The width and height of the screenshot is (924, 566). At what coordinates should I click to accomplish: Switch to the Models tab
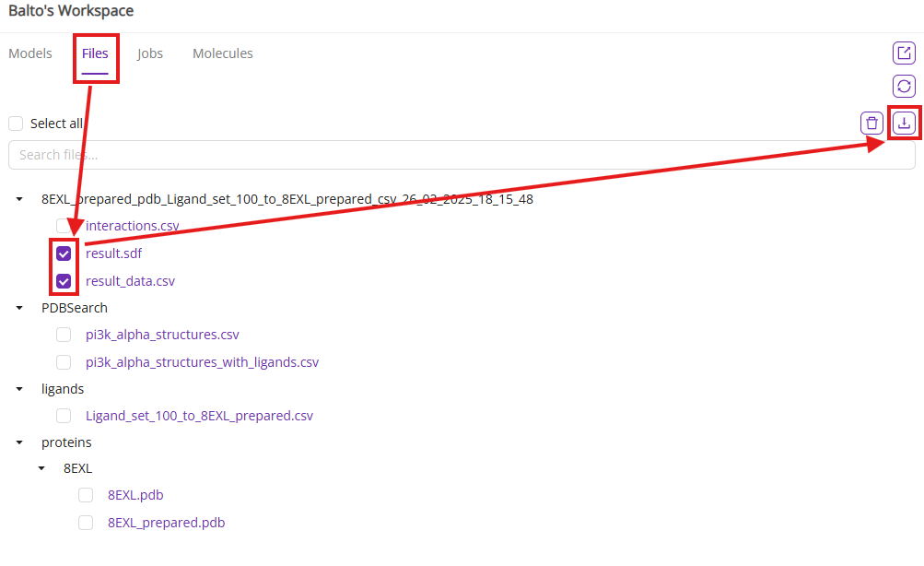click(x=30, y=53)
